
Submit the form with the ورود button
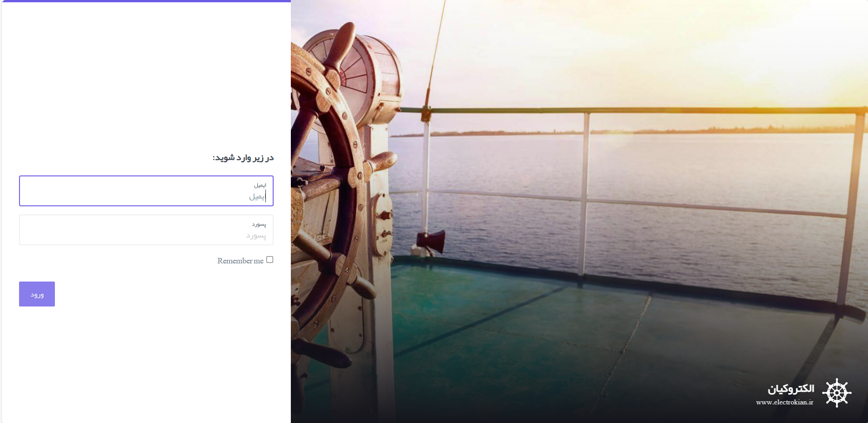(x=37, y=294)
